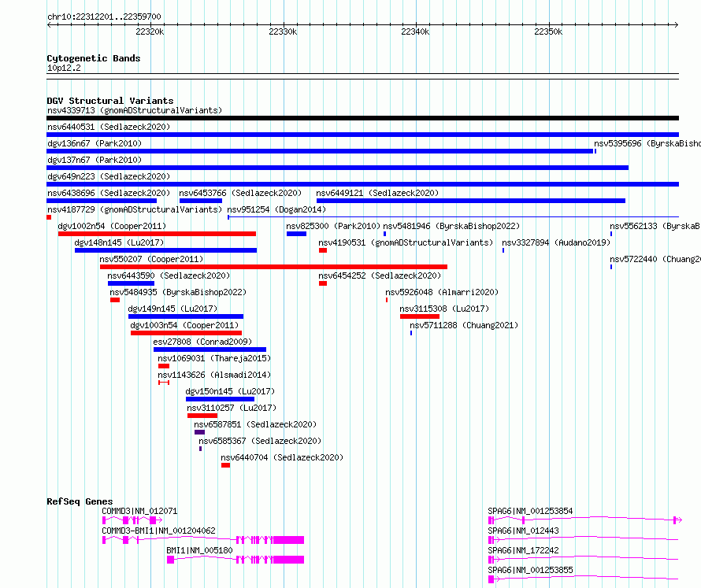Click the nsv5722440 Chuang variant label
The height and width of the screenshot is (588, 701).
[x=655, y=259]
